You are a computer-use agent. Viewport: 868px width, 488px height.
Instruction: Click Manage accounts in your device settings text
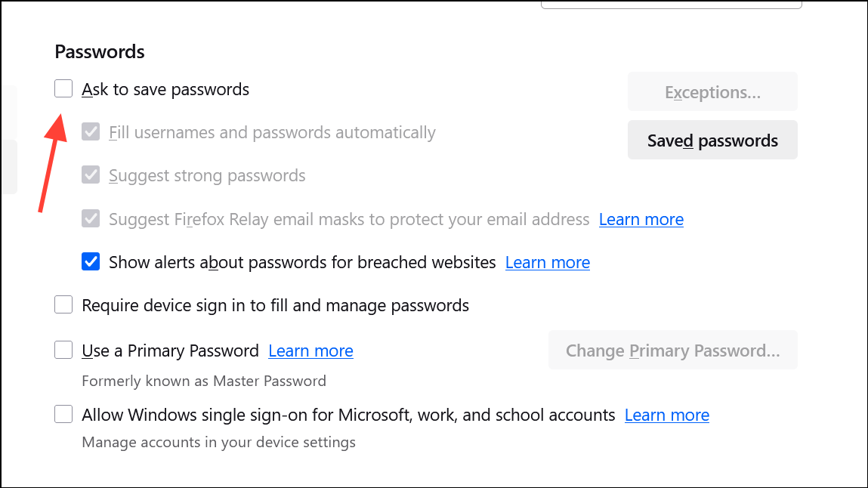(x=218, y=442)
